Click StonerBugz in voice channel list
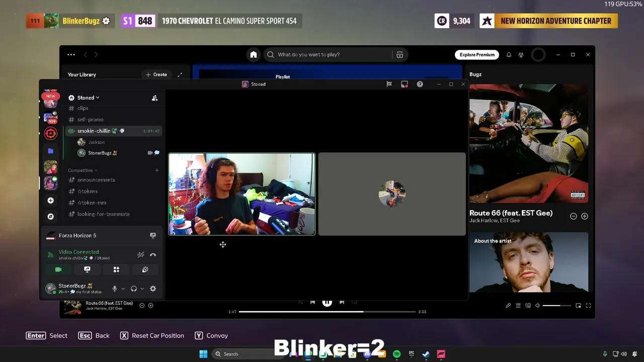Screen dimensions: 644x362 click(98, 153)
